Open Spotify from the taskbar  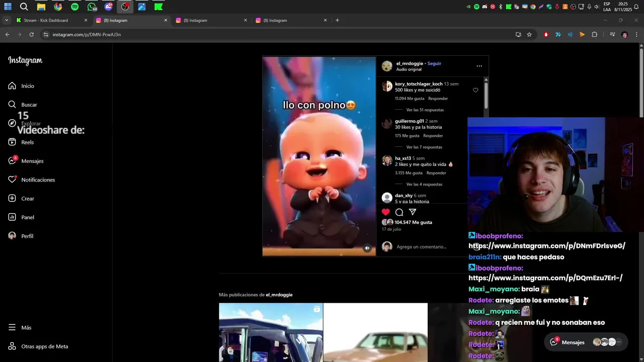(x=74, y=7)
